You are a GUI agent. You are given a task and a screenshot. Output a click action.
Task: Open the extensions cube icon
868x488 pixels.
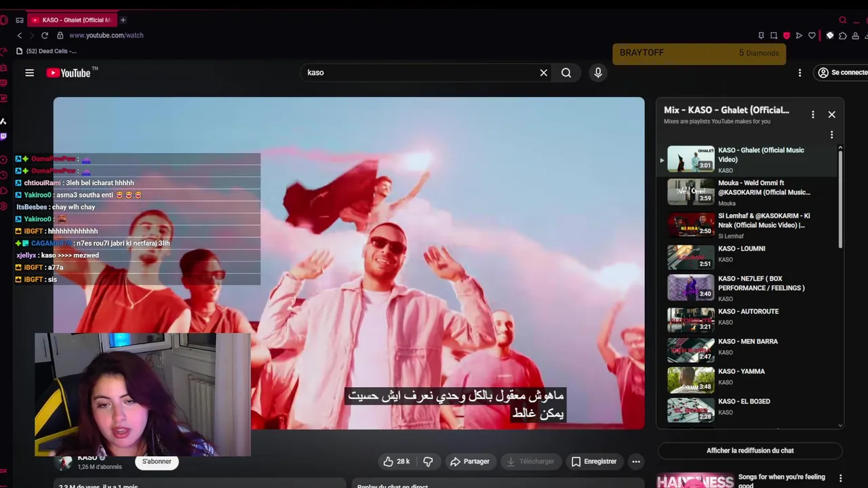tap(843, 35)
